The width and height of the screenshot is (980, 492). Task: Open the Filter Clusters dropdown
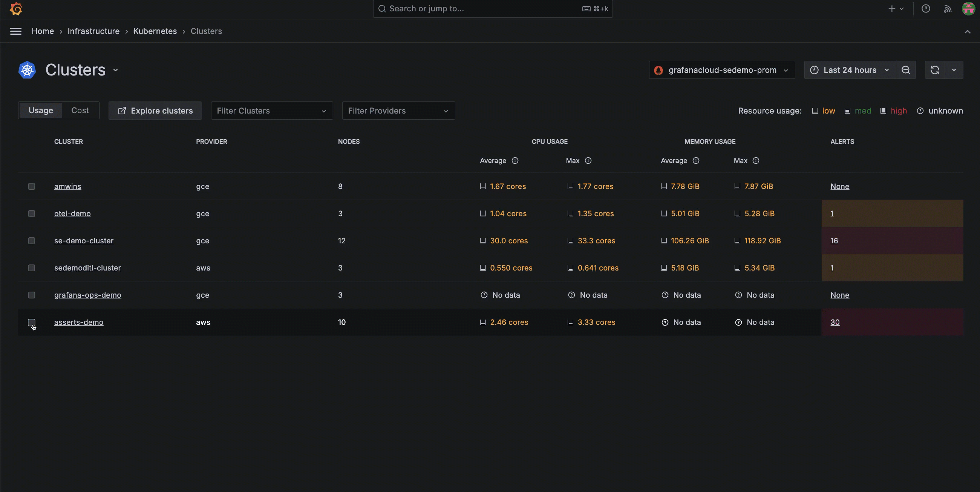tap(272, 111)
